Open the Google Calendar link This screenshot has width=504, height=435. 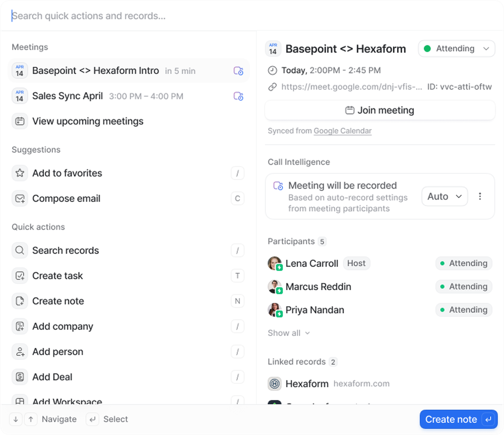(342, 130)
